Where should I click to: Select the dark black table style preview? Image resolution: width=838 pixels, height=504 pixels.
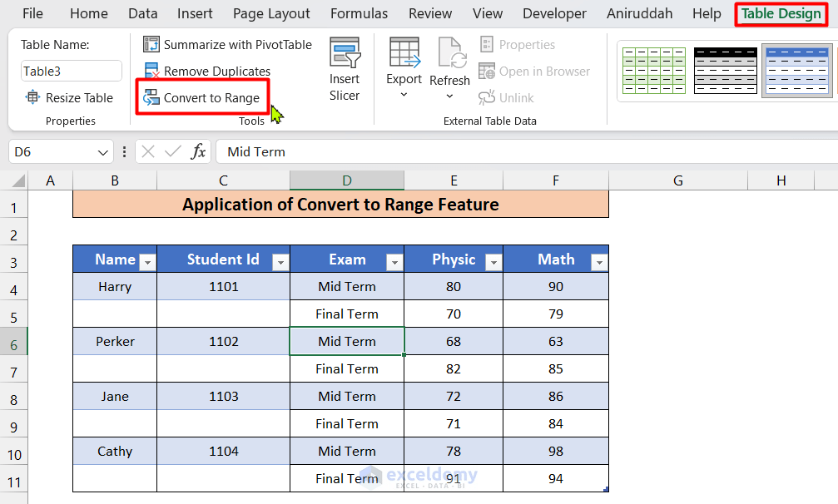725,71
